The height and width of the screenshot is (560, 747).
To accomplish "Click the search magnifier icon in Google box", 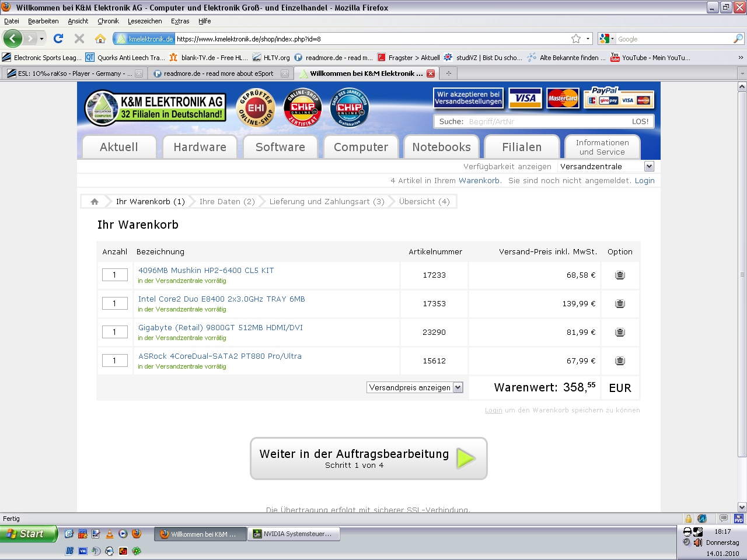I will 738,38.
